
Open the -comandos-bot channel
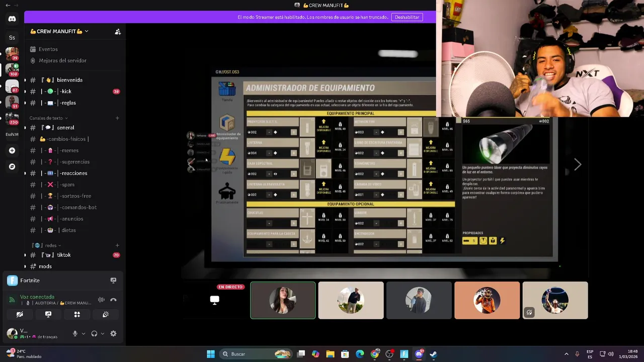[74, 207]
